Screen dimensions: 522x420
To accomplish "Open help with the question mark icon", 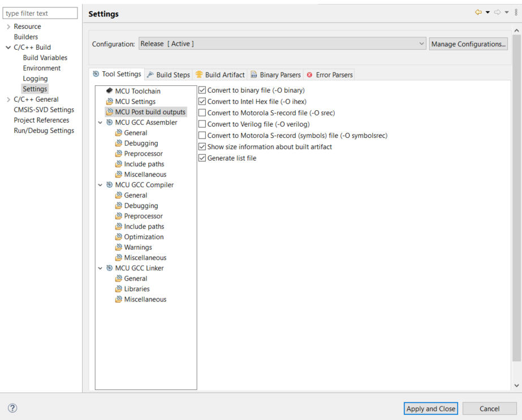I will click(12, 408).
